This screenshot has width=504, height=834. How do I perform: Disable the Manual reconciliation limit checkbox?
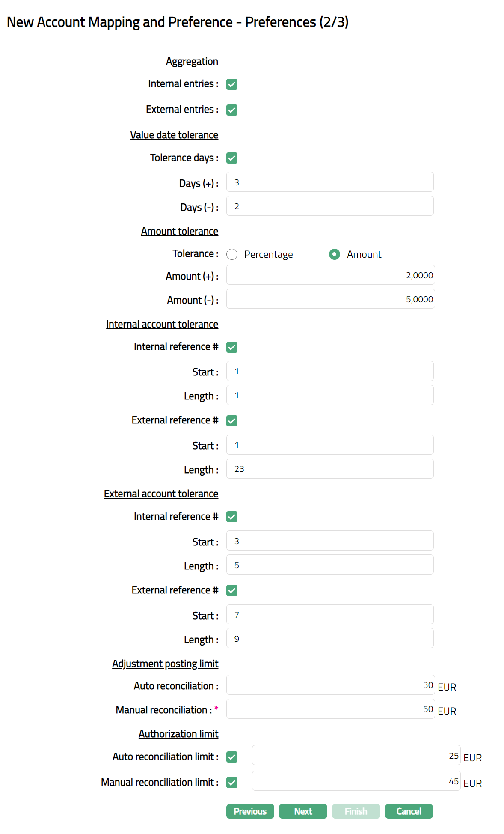pyautogui.click(x=232, y=783)
